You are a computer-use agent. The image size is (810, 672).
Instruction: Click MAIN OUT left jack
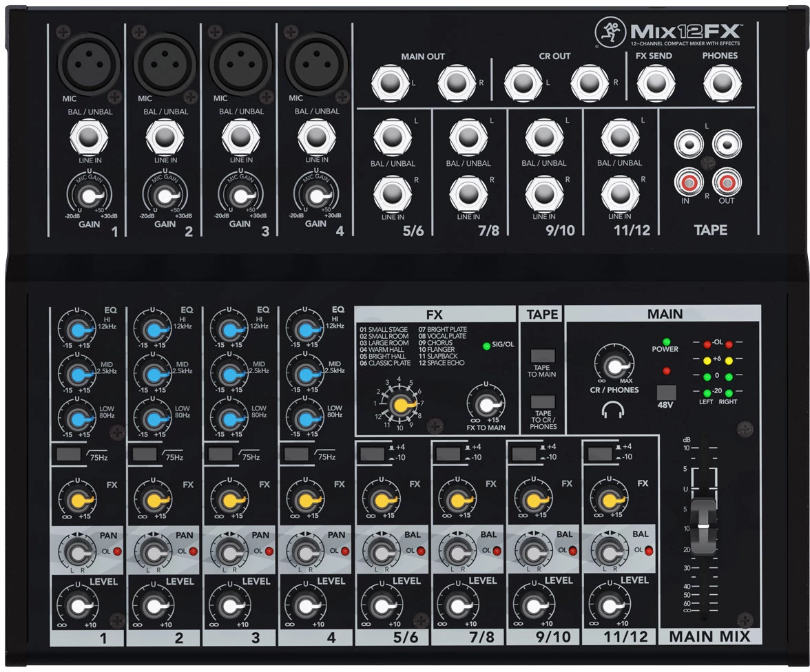pos(388,84)
